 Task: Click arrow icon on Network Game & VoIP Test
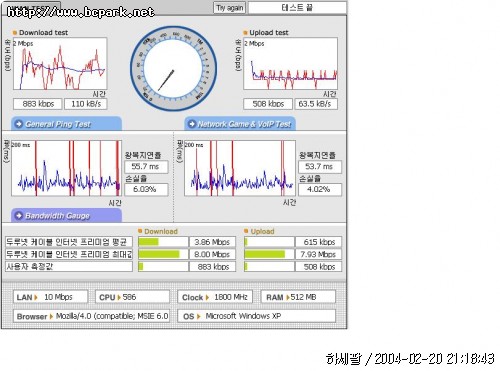click(x=192, y=124)
